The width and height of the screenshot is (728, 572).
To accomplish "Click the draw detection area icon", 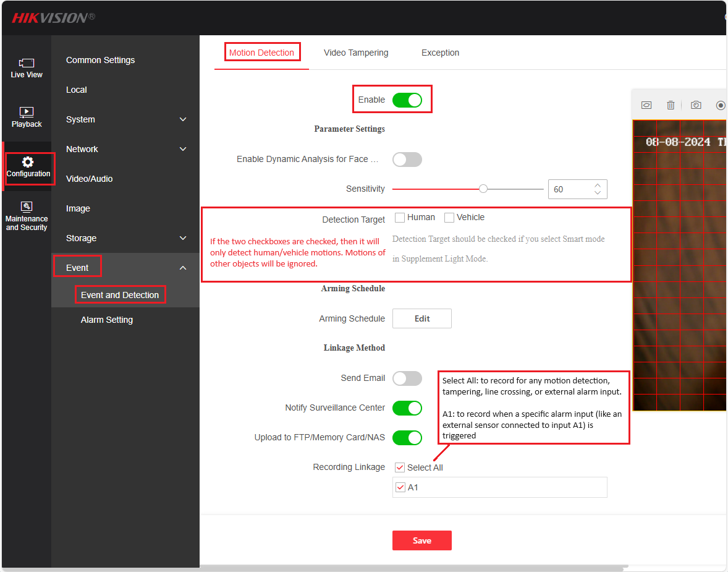I will tap(646, 105).
